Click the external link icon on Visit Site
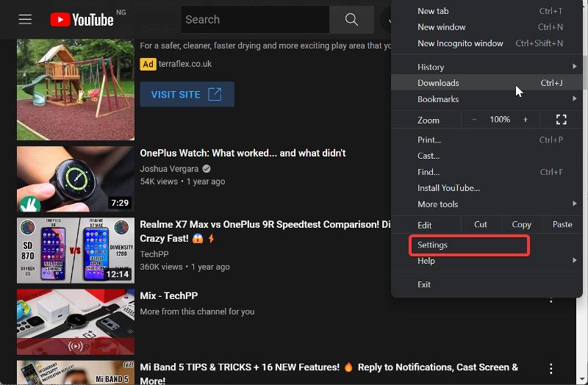The width and height of the screenshot is (588, 385). (215, 94)
